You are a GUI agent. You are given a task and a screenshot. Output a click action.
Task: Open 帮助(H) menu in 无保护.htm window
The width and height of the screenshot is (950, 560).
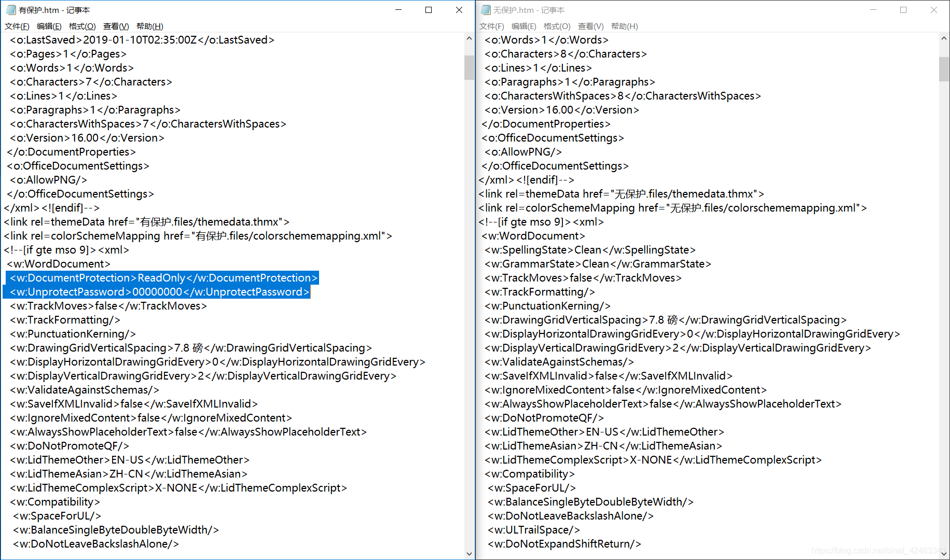pyautogui.click(x=625, y=26)
